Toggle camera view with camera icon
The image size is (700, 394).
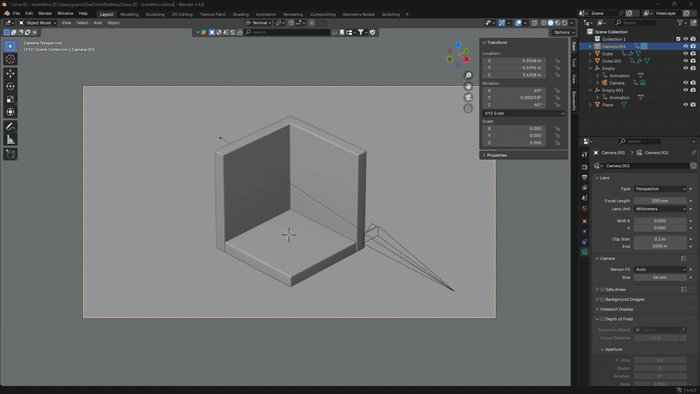point(468,97)
